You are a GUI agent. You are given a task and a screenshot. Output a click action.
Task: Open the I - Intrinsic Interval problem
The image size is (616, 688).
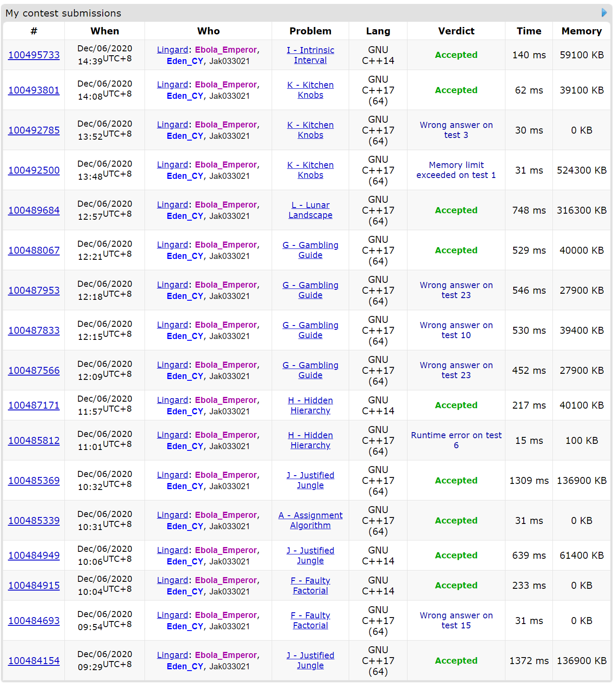[x=310, y=55]
